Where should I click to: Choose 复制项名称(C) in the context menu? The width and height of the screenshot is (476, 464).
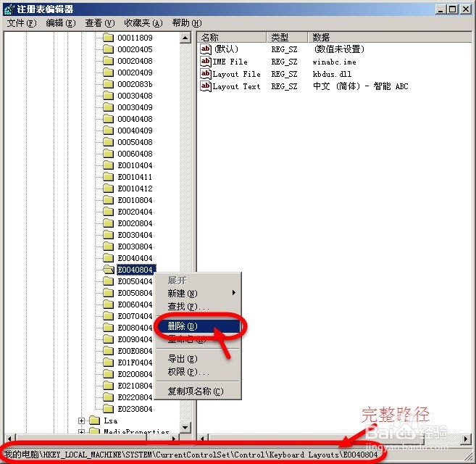(199, 391)
